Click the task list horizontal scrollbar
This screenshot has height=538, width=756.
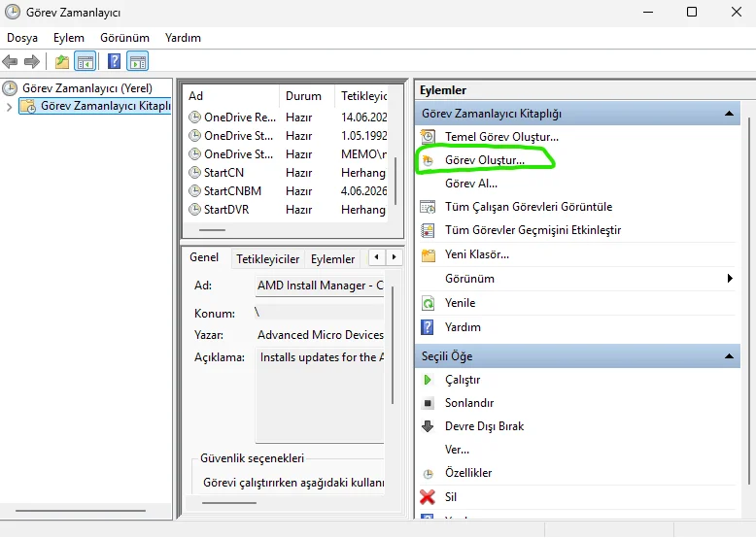coord(212,230)
